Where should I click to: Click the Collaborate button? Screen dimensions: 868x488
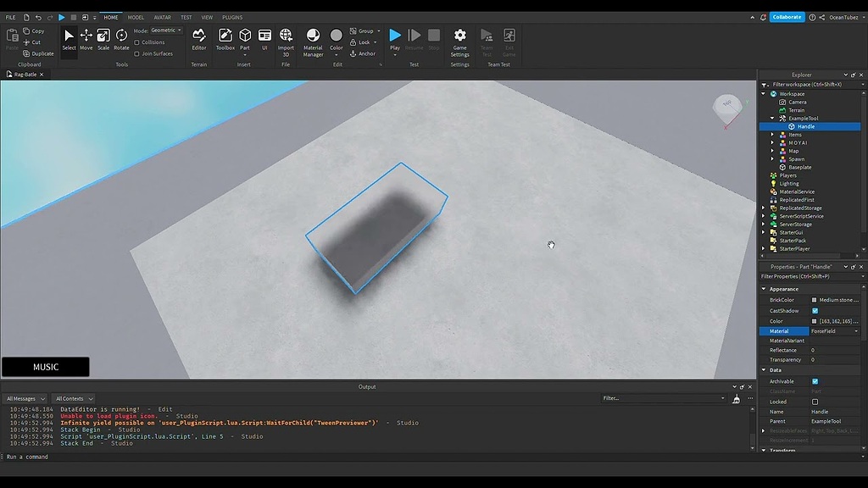coord(787,16)
